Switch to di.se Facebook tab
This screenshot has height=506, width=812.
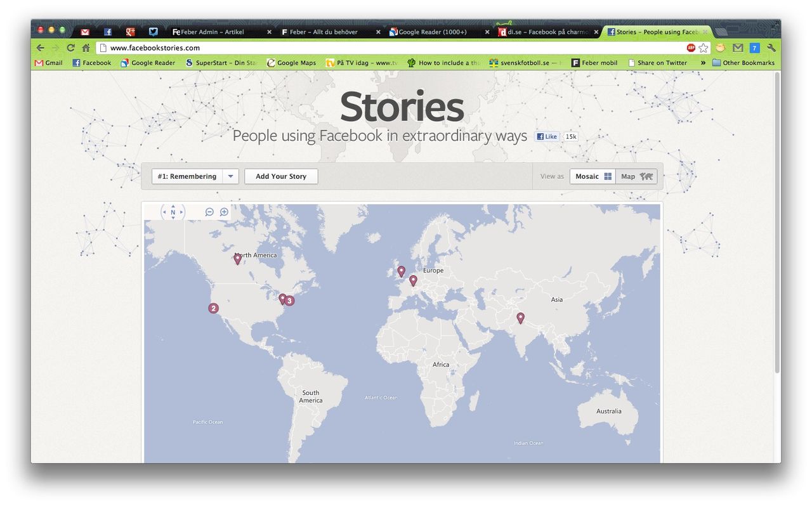[x=546, y=32]
